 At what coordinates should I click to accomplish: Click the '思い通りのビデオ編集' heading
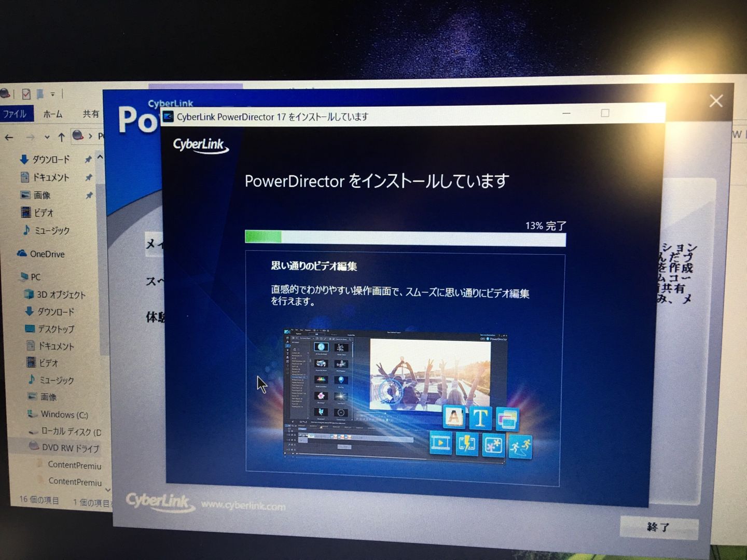(314, 267)
